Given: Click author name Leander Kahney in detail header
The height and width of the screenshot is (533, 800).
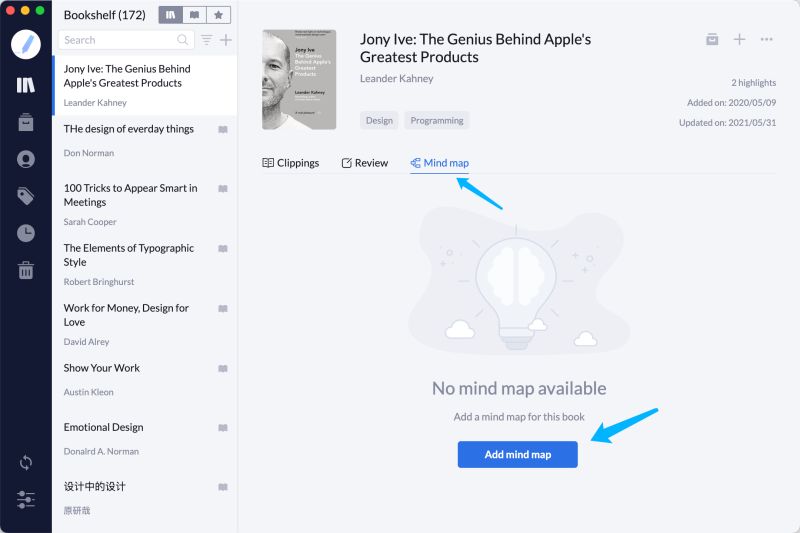Looking at the screenshot, I should (x=396, y=79).
